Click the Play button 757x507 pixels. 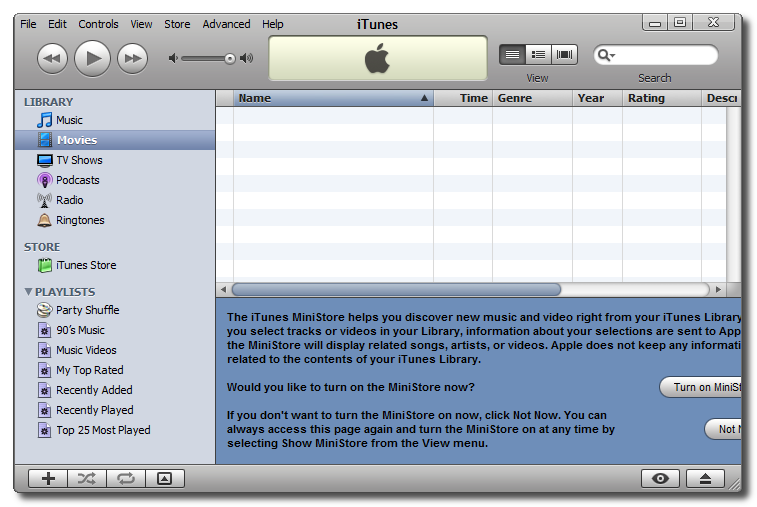pyautogui.click(x=93, y=58)
